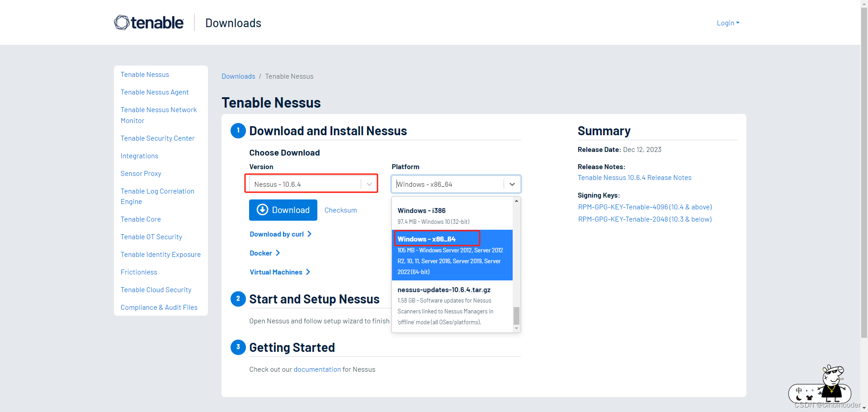Go to Tenable Identity Exposure page
Image resolution: width=868 pixels, height=412 pixels.
coord(160,255)
